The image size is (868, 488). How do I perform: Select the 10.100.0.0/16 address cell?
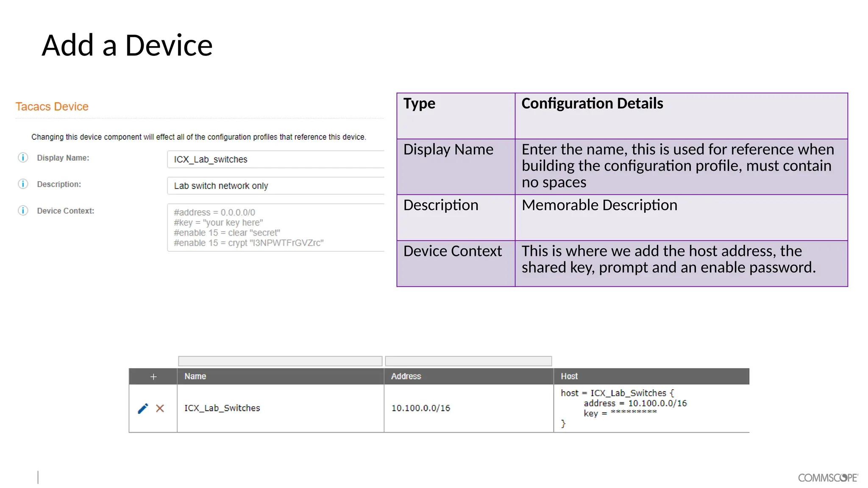pyautogui.click(x=469, y=408)
